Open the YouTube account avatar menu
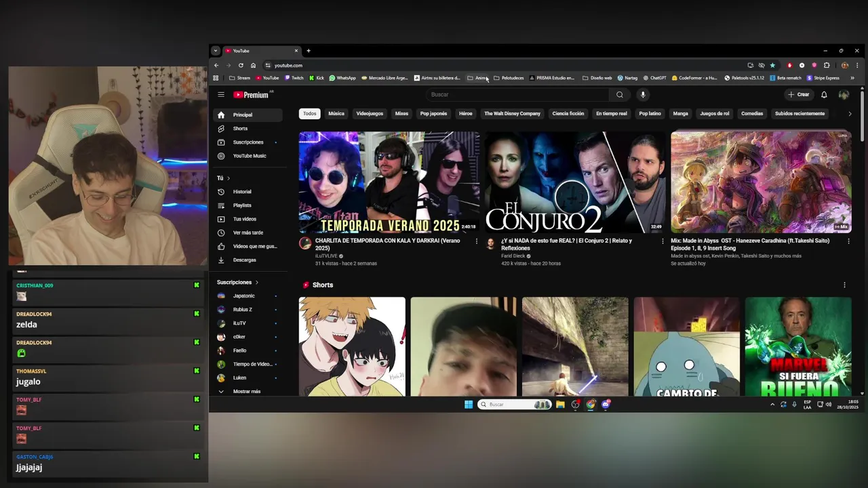 844,95
